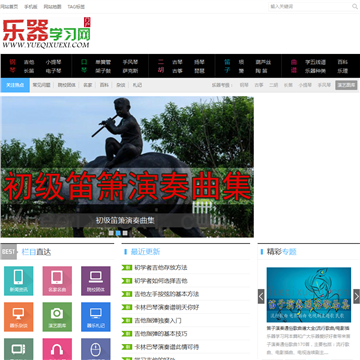The height and width of the screenshot is (360, 360).
Task: Open the blue flute songbook topic thumbnail
Action: click(x=309, y=295)
